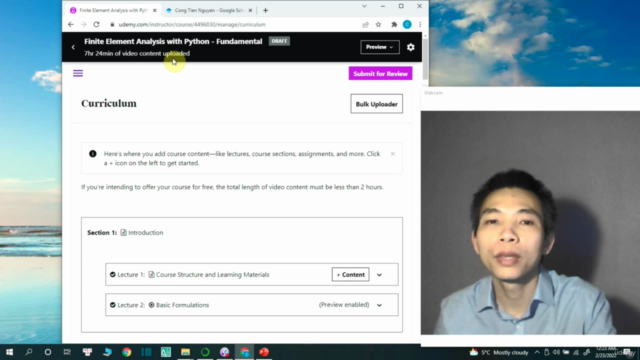Dismiss the course content info banner

pos(393,154)
